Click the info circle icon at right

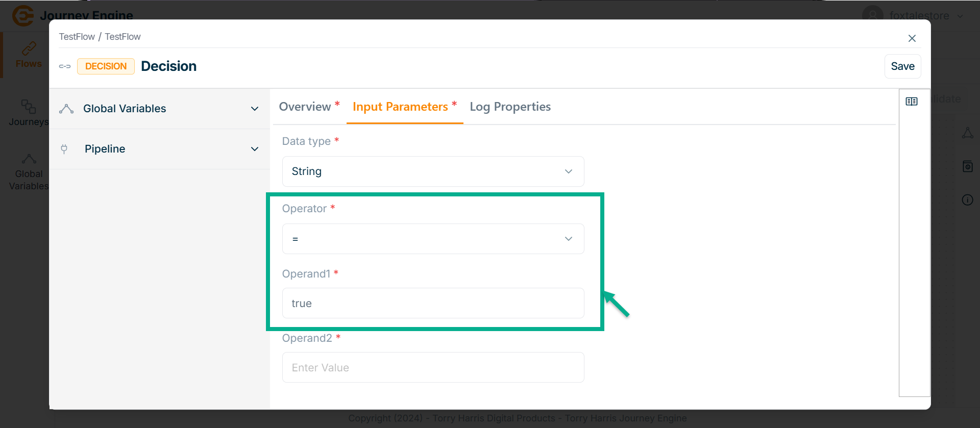click(967, 200)
